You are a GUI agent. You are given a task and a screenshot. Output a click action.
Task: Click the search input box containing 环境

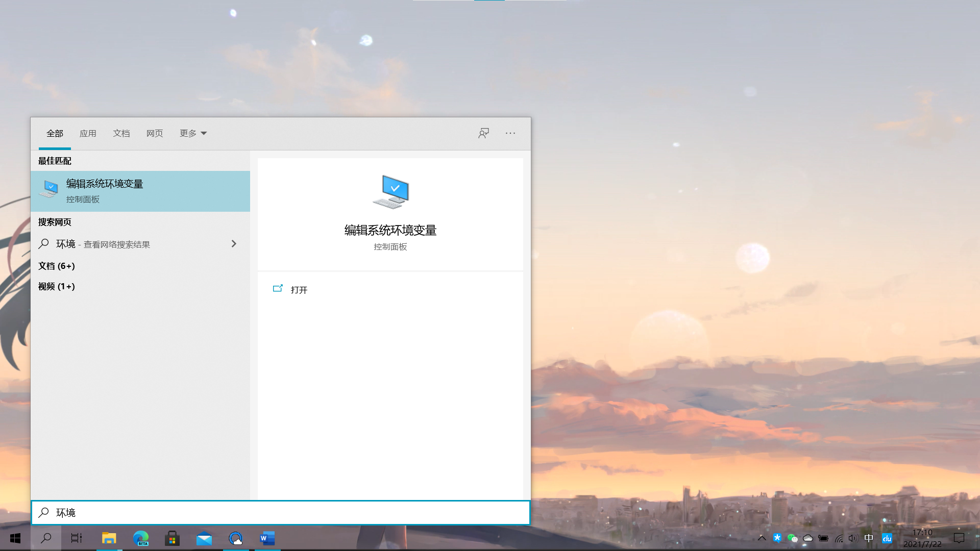(281, 513)
